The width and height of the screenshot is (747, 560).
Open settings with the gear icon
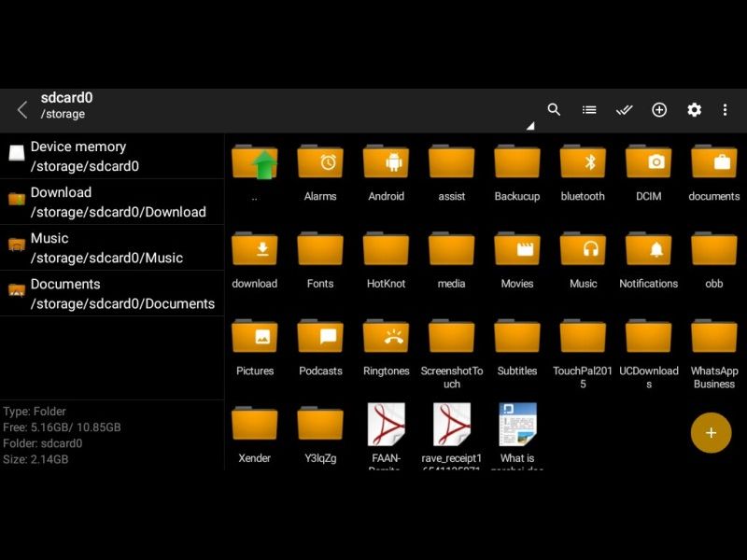pos(694,110)
